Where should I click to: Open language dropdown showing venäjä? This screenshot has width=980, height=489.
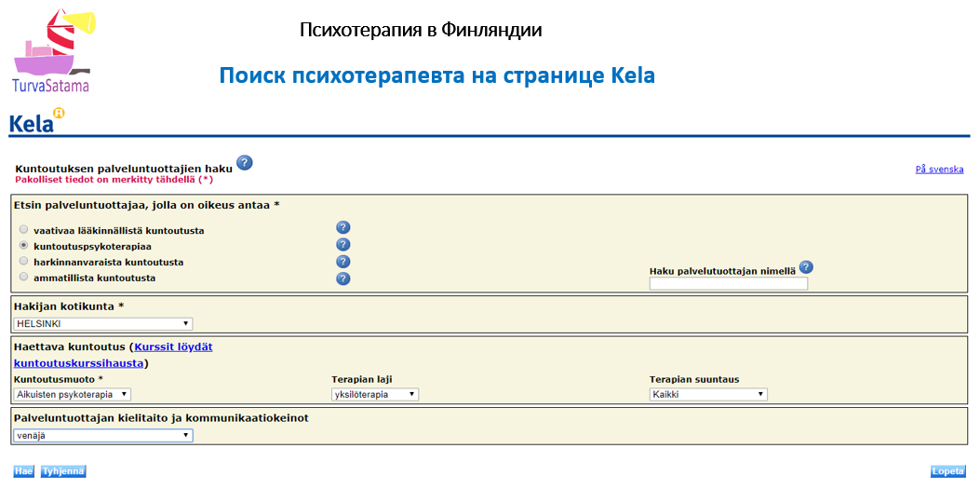tap(103, 435)
